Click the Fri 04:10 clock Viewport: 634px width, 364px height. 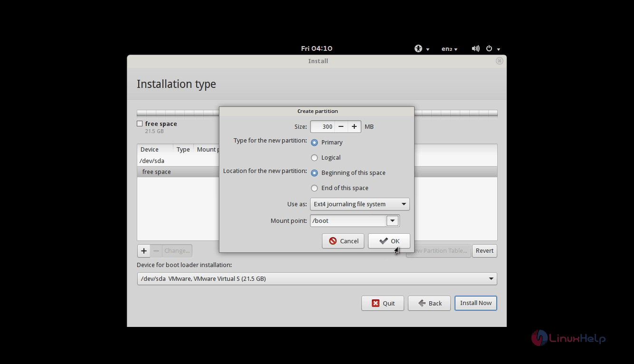click(317, 48)
